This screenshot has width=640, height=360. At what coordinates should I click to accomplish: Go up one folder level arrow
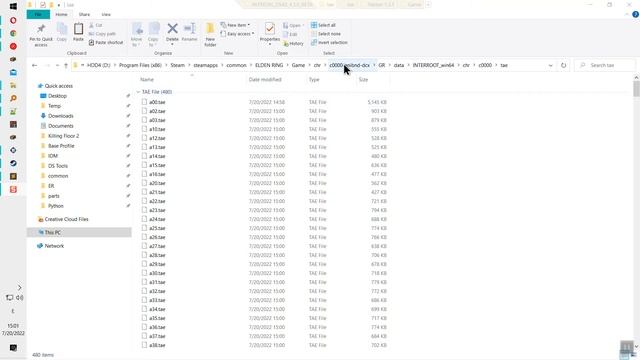tap(66, 65)
